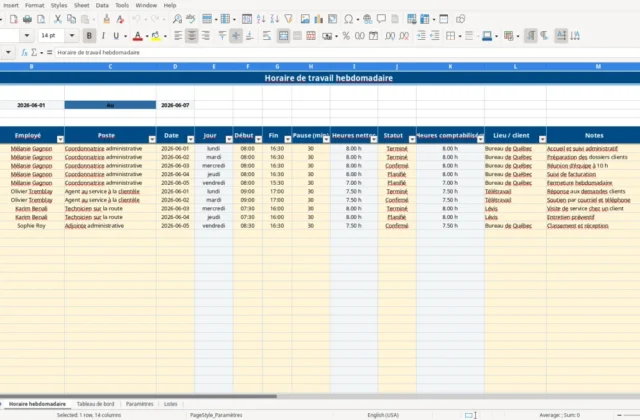
Task: Toggle Center Vertically alignment
Action: pos(236,36)
